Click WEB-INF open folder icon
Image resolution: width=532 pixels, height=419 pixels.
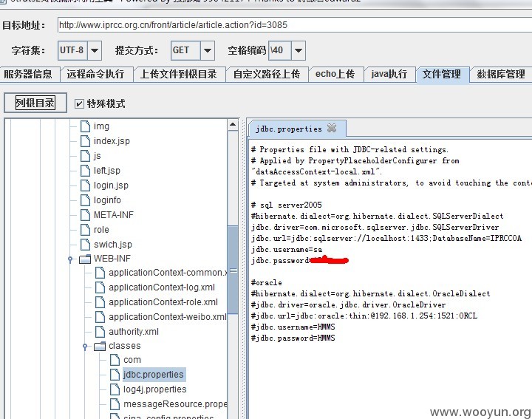(x=85, y=259)
